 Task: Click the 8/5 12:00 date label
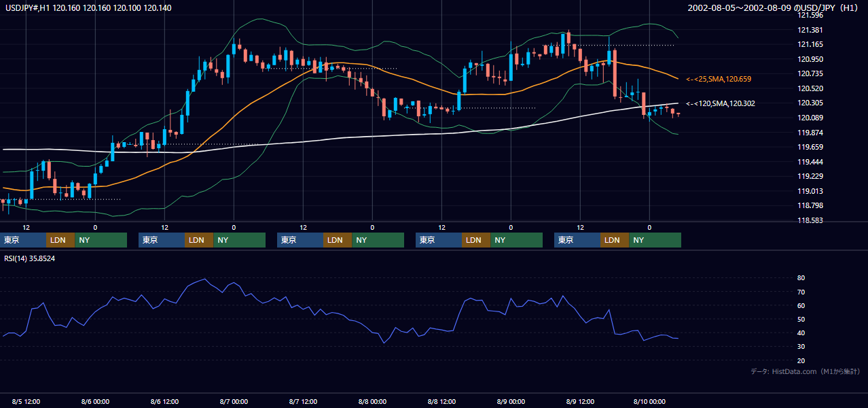coord(26,402)
